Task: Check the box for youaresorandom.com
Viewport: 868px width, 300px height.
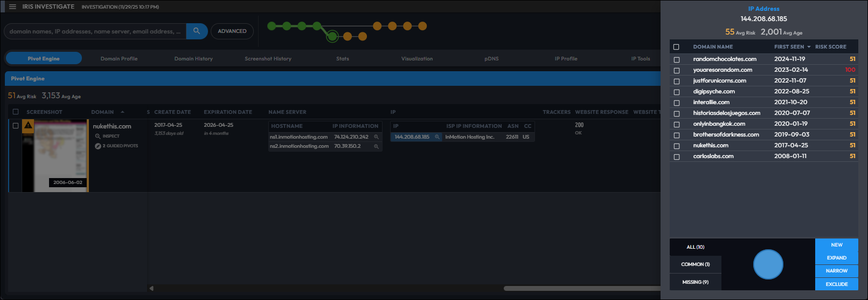Action: click(x=677, y=70)
